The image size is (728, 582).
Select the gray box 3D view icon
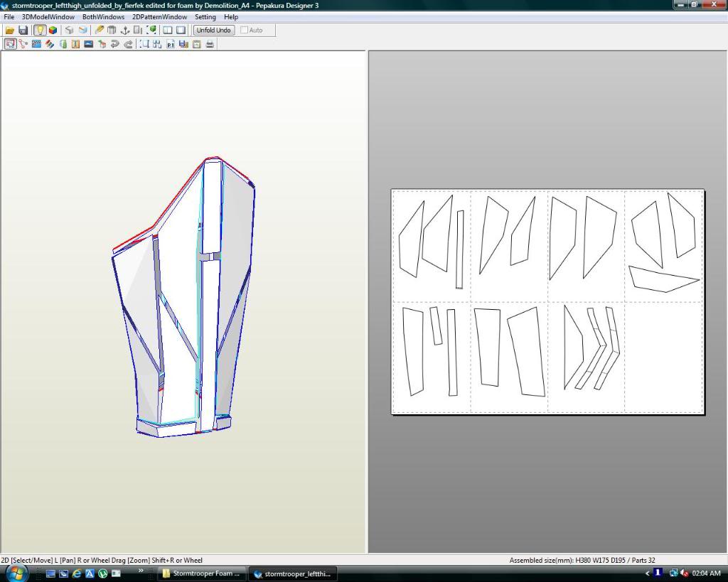[69, 30]
